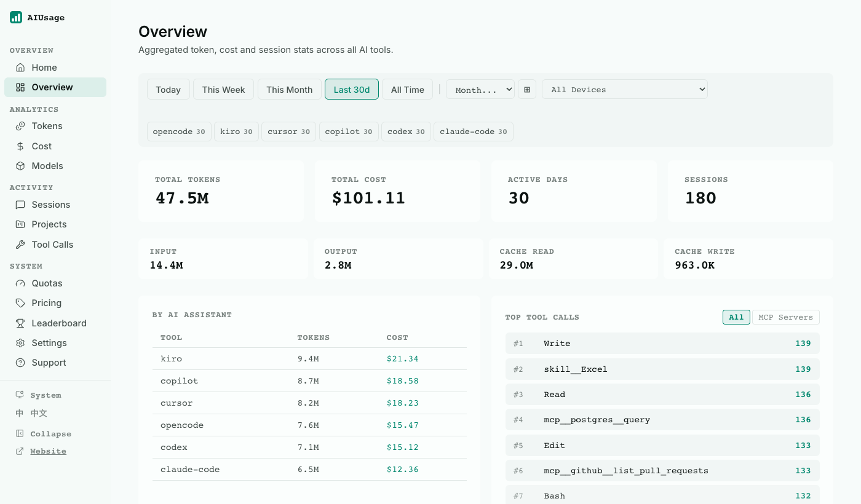Switch tool calls to MCP Servers
The width and height of the screenshot is (861, 504).
click(785, 317)
